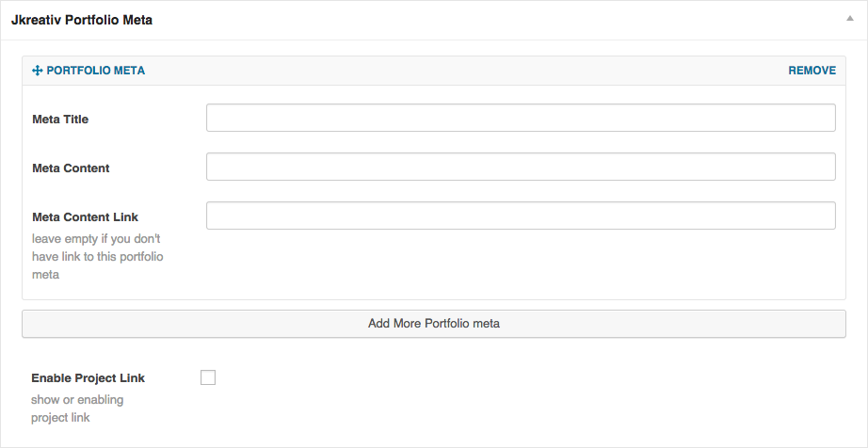Click the Meta Content Link label

point(85,217)
